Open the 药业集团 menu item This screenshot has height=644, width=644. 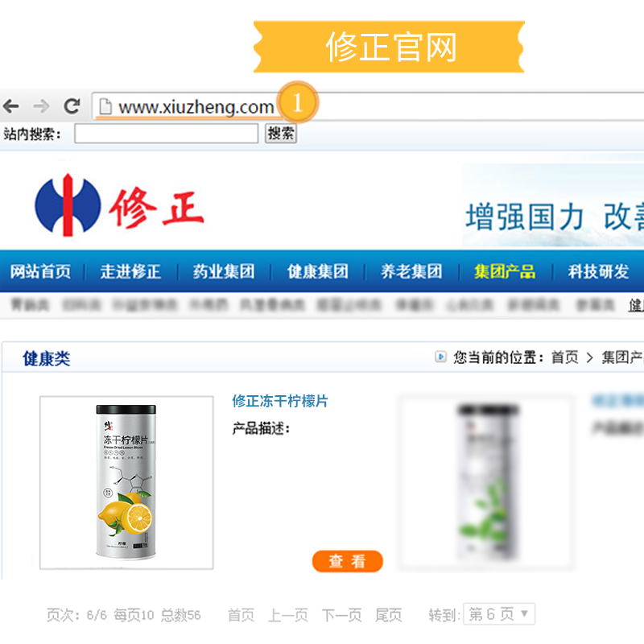224,271
